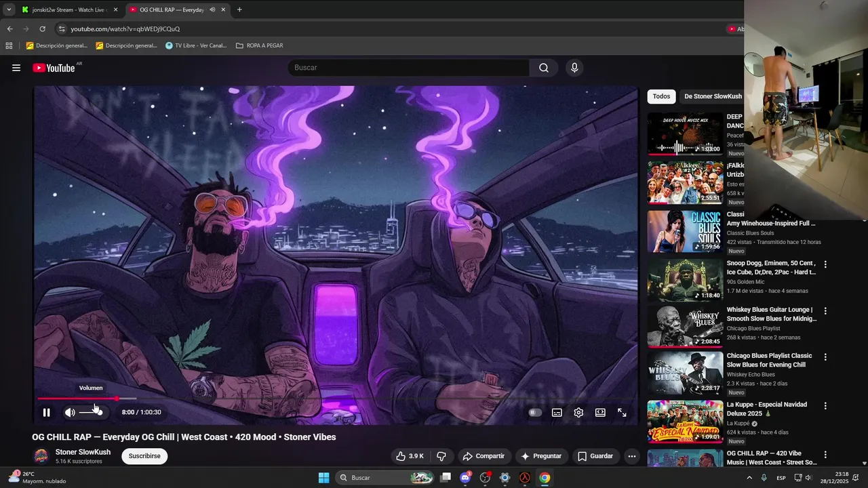This screenshot has width=868, height=488.
Task: Reload the page
Action: coord(42,29)
